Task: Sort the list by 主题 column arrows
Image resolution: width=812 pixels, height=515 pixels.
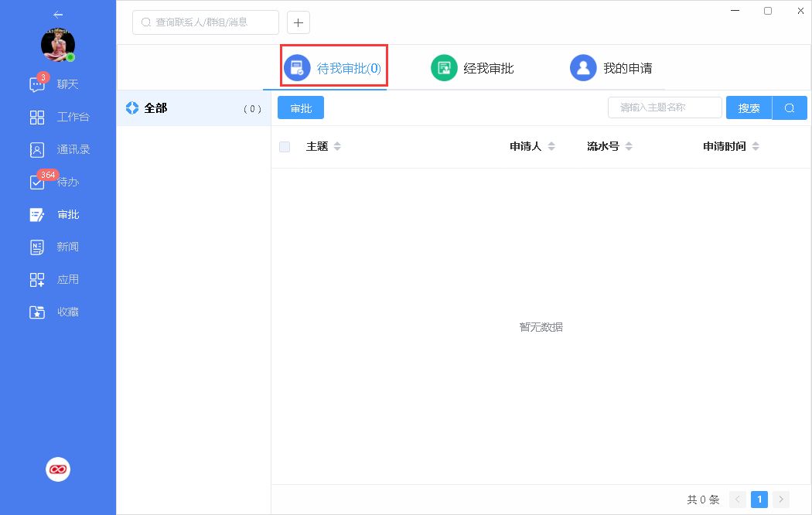Action: tap(337, 147)
